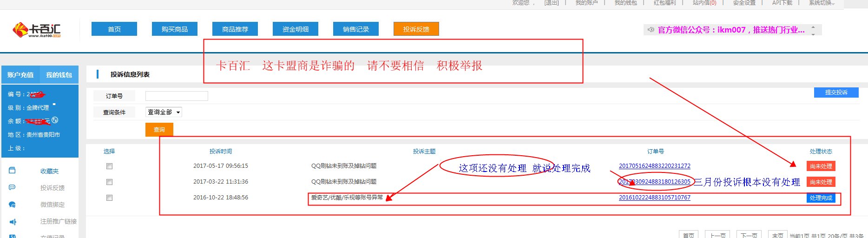868x238 pixels.
Task: Open the 购买商品 nav tab
Action: click(175, 29)
